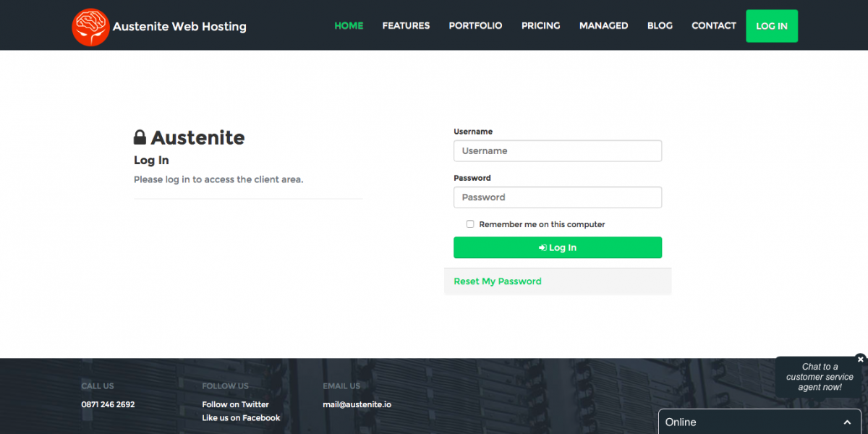
Task: Visit the BLOG nav link
Action: 660,25
